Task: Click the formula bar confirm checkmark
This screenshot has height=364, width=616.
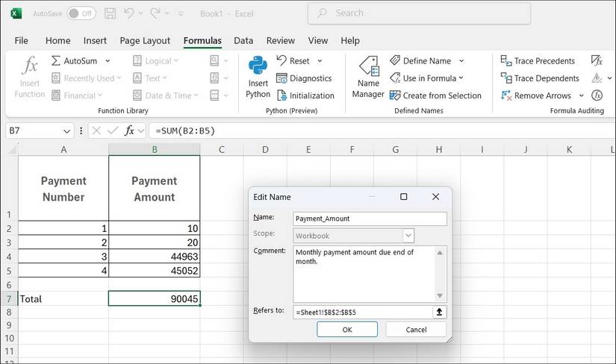Action: [x=113, y=131]
